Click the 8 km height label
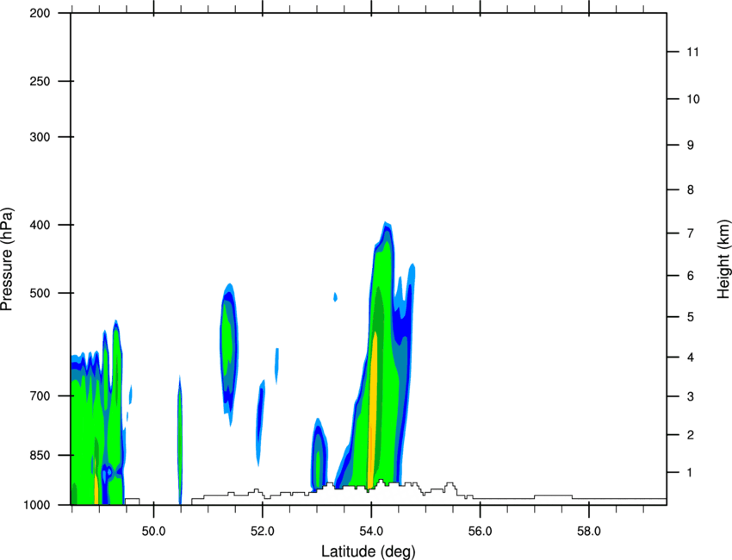The image size is (732, 560). 691,190
